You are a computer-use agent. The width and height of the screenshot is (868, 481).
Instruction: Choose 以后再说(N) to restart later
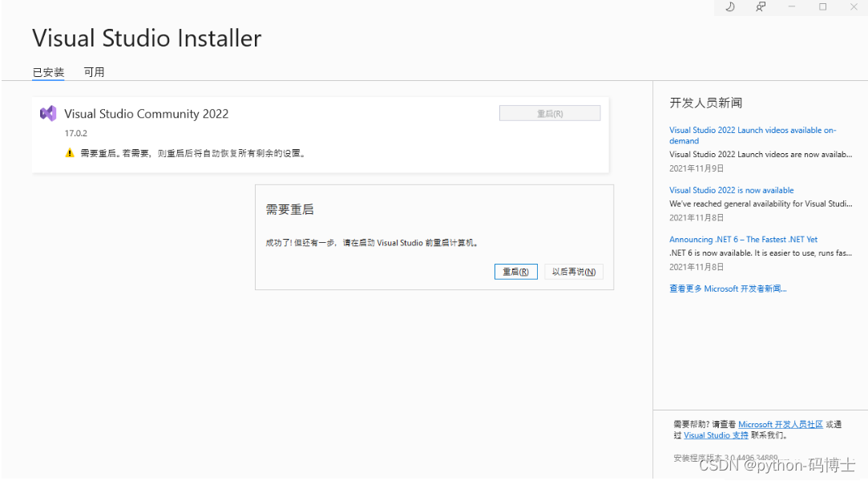click(574, 272)
